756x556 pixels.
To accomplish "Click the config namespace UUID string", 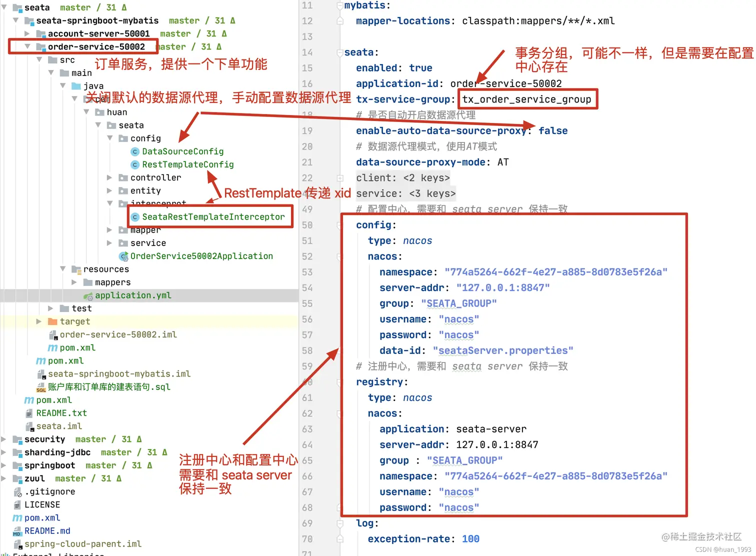I will pos(556,272).
